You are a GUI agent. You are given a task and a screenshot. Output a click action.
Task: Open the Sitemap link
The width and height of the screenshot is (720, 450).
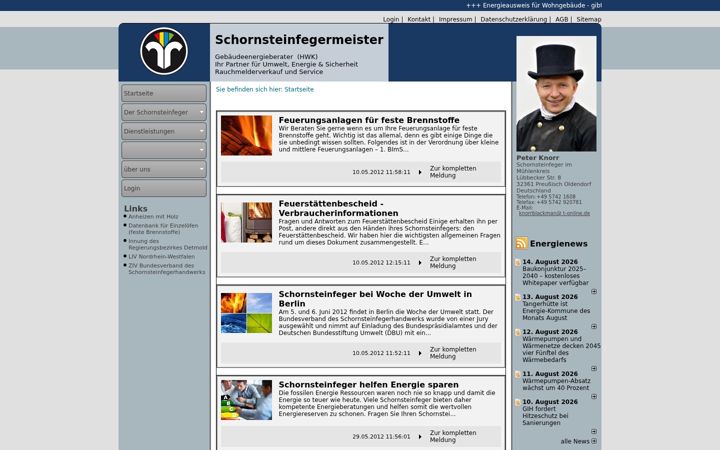pyautogui.click(x=589, y=19)
